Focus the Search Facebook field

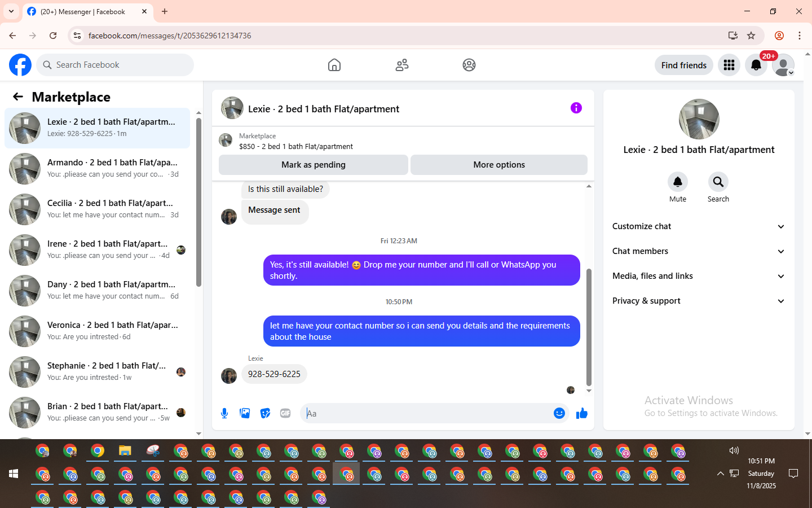[115, 65]
